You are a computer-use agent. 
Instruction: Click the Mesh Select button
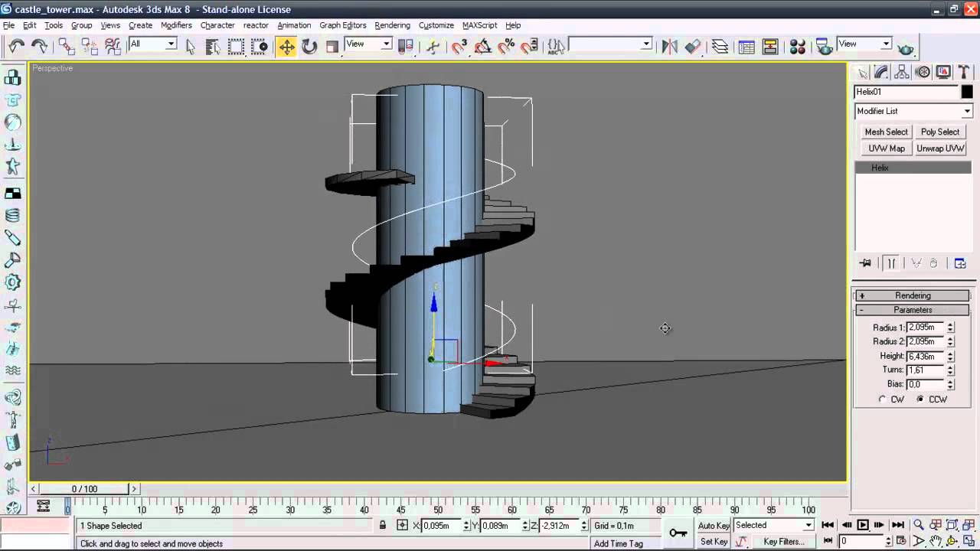coord(886,132)
